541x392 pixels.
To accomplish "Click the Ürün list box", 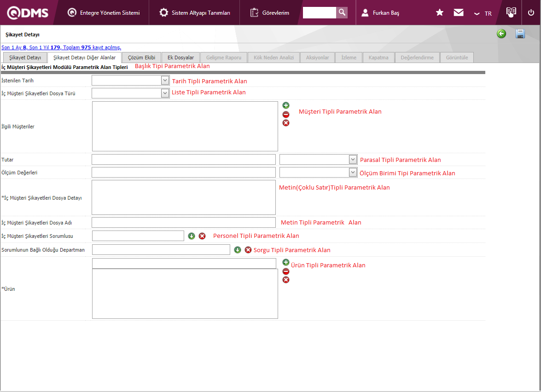I will 185,294.
